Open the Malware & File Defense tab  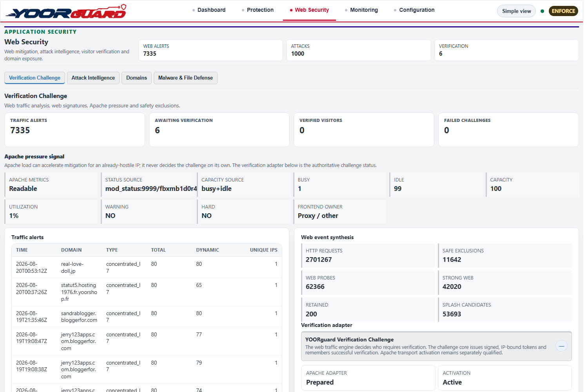click(x=185, y=78)
